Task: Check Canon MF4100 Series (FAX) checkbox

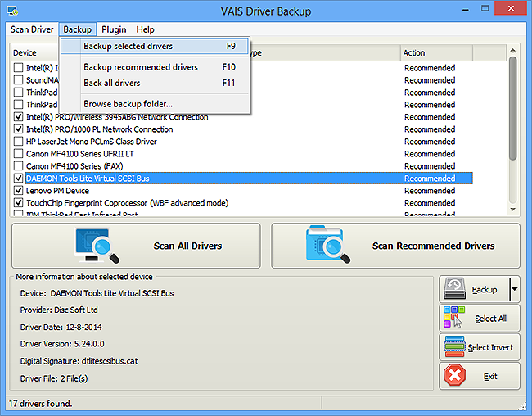Action: [18, 165]
